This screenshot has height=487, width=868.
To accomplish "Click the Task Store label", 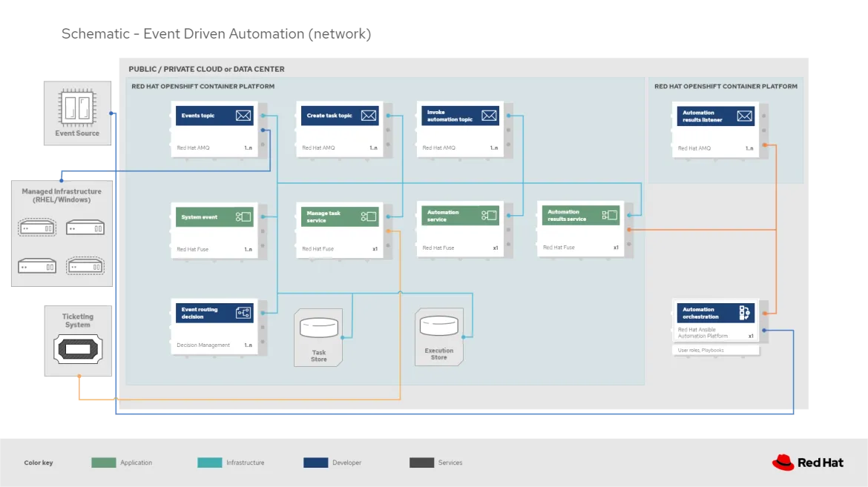I will pyautogui.click(x=319, y=356).
